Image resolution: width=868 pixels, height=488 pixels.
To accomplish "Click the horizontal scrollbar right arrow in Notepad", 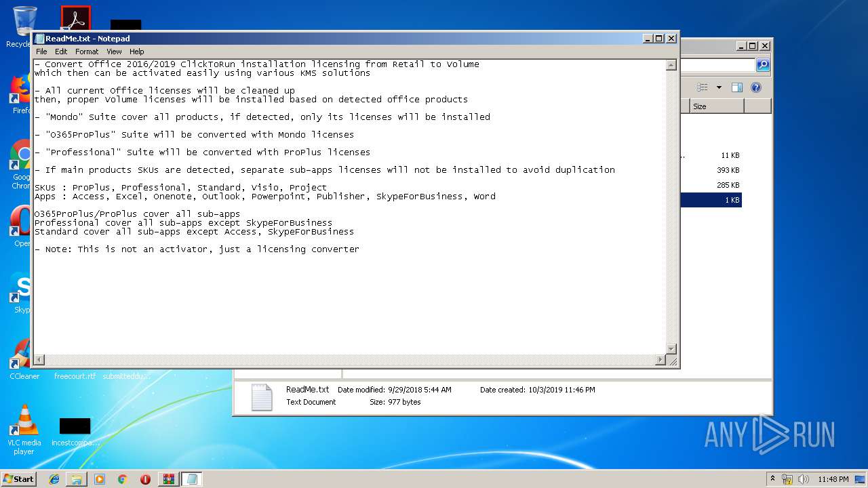I will tap(660, 360).
